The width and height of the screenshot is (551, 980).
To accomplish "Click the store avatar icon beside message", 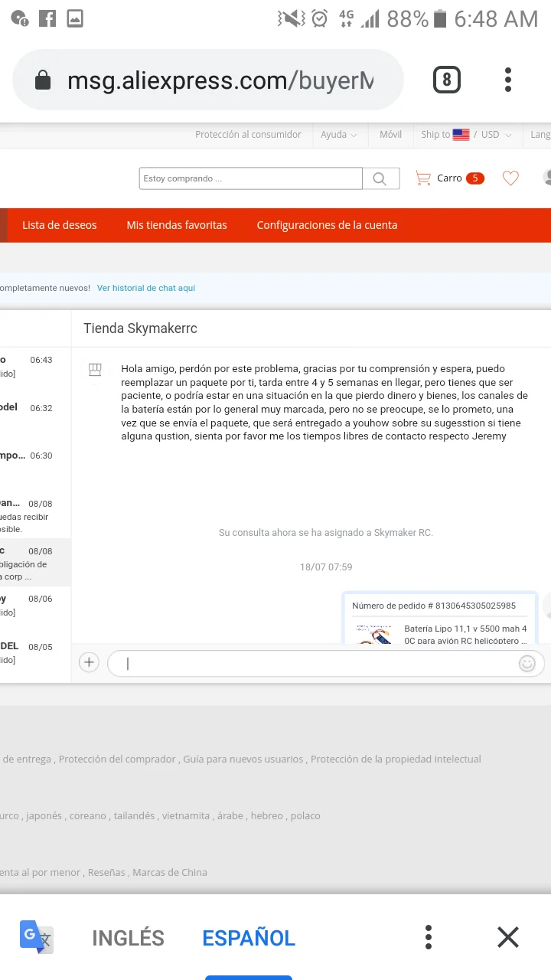I will coord(95,370).
